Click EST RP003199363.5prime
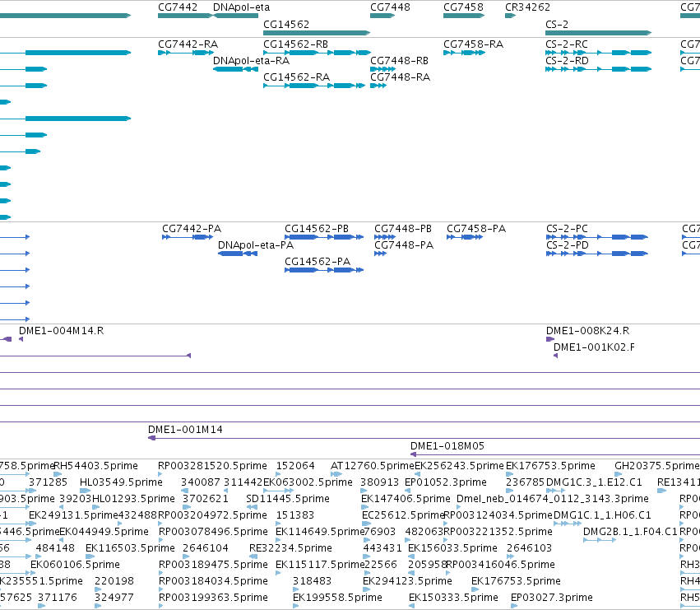This screenshot has height=610, width=700. [x=213, y=598]
